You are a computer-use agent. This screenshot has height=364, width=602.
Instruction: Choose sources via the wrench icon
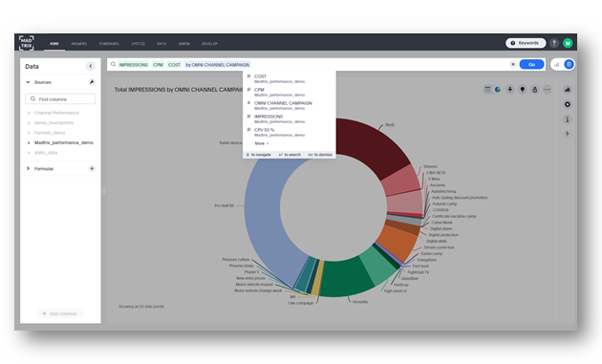[92, 82]
